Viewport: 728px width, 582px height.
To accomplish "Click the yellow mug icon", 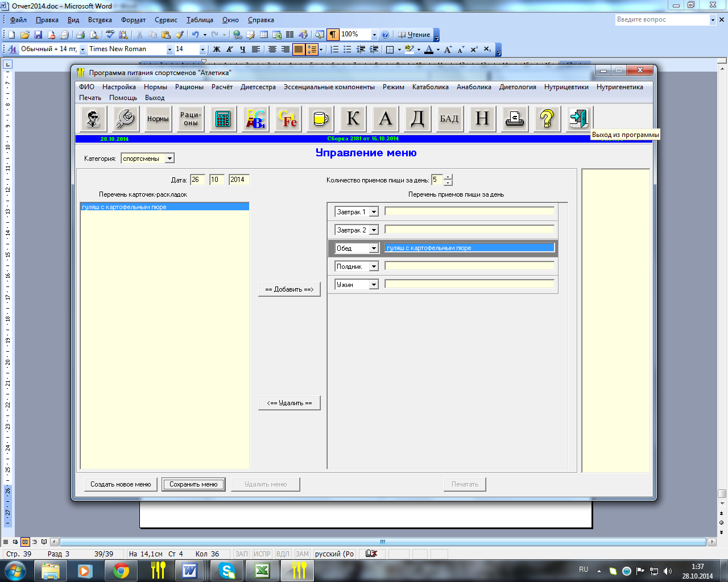I will (320, 119).
